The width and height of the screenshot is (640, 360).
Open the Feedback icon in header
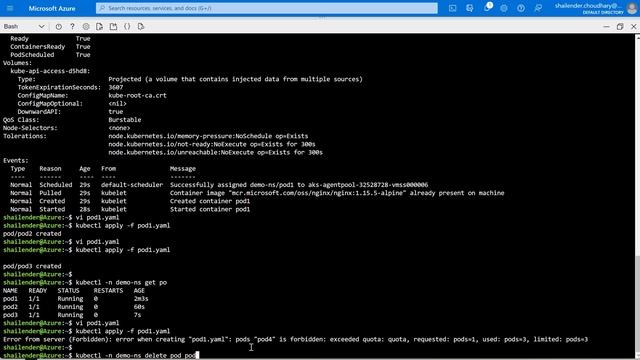(x=538, y=8)
